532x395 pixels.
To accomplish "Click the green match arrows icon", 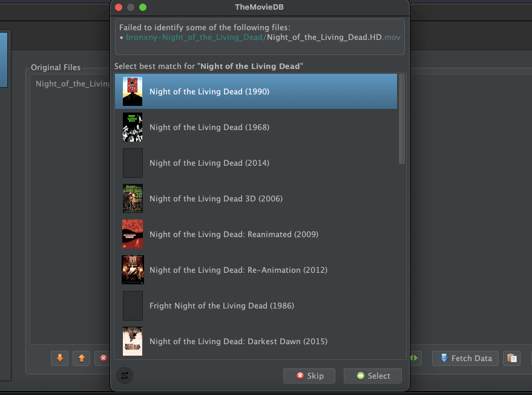I will 414,358.
